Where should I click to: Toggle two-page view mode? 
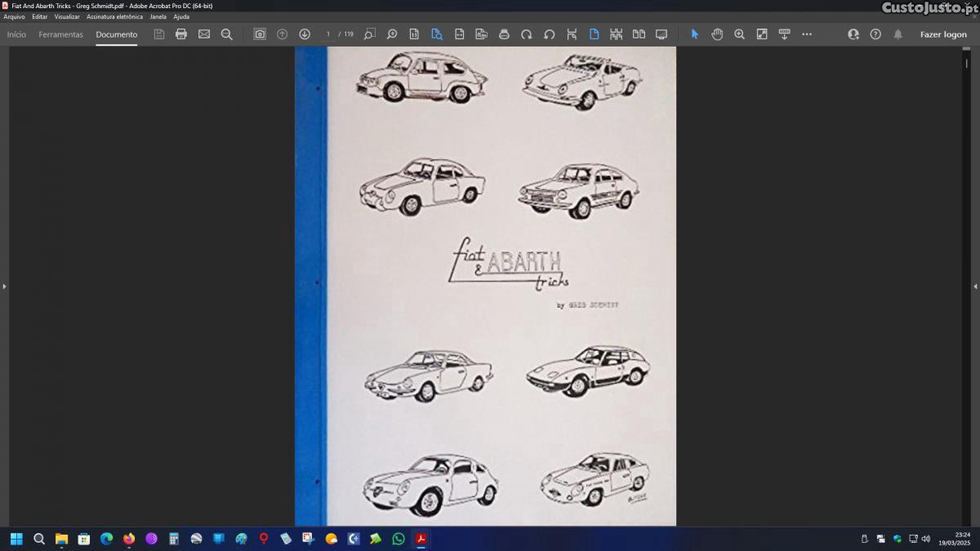pos(639,34)
